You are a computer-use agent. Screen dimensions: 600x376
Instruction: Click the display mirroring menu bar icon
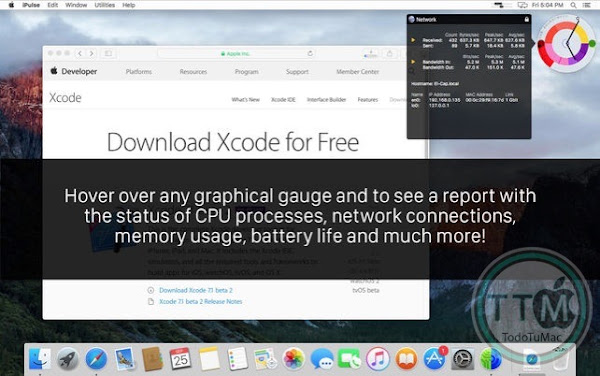pyautogui.click(x=522, y=5)
